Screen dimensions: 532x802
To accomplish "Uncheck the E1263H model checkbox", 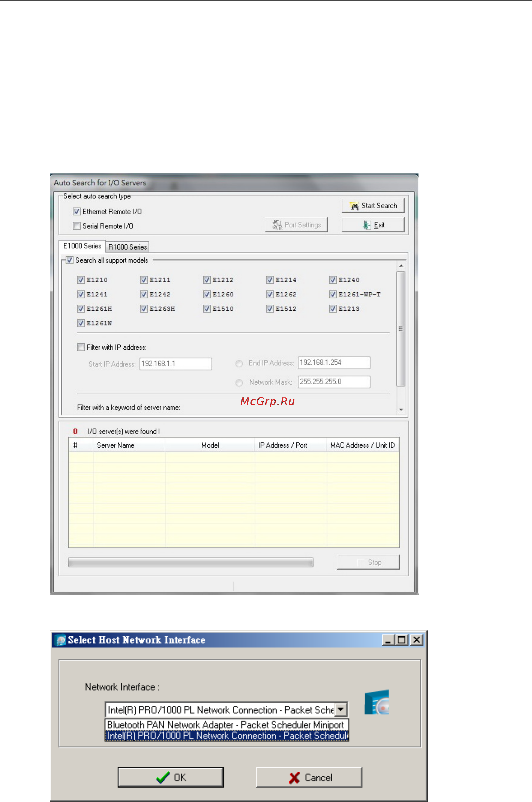I will pos(144,309).
